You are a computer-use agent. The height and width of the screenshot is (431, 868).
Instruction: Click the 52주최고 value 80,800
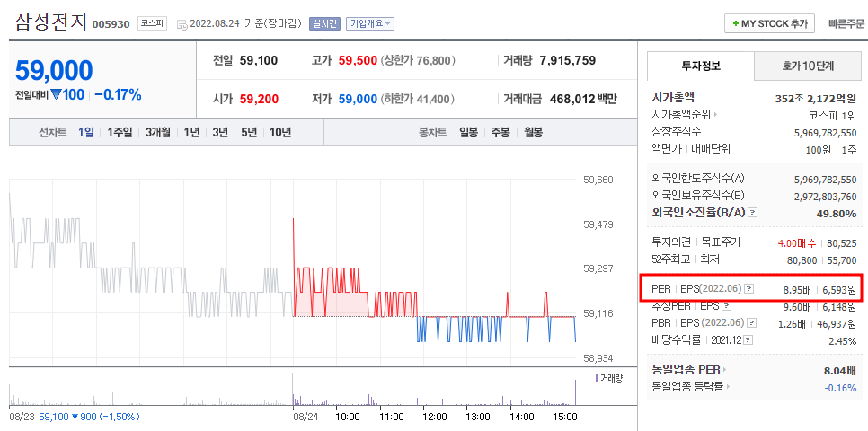(802, 260)
